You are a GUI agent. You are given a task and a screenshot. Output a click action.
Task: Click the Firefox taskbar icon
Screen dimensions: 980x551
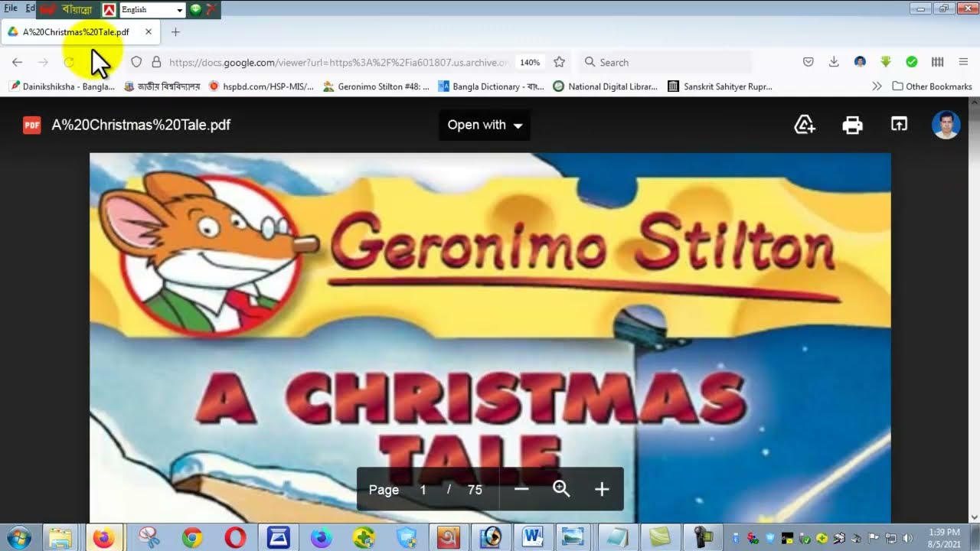click(103, 538)
